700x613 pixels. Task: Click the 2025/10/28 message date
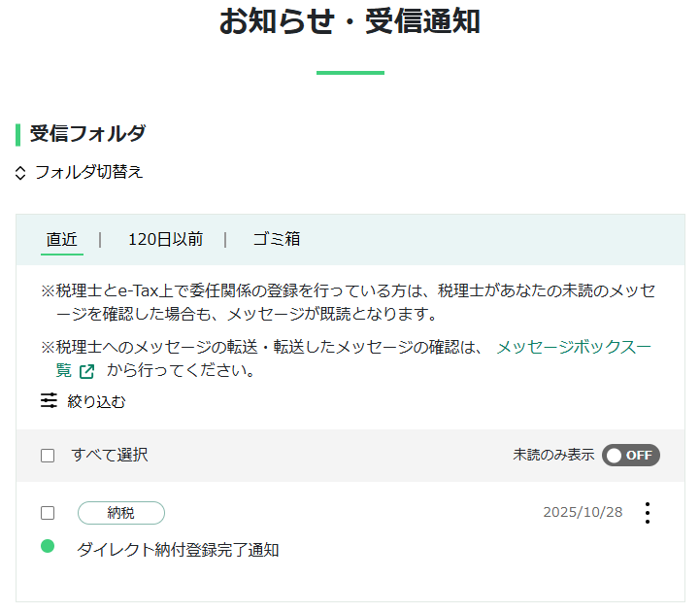583,513
